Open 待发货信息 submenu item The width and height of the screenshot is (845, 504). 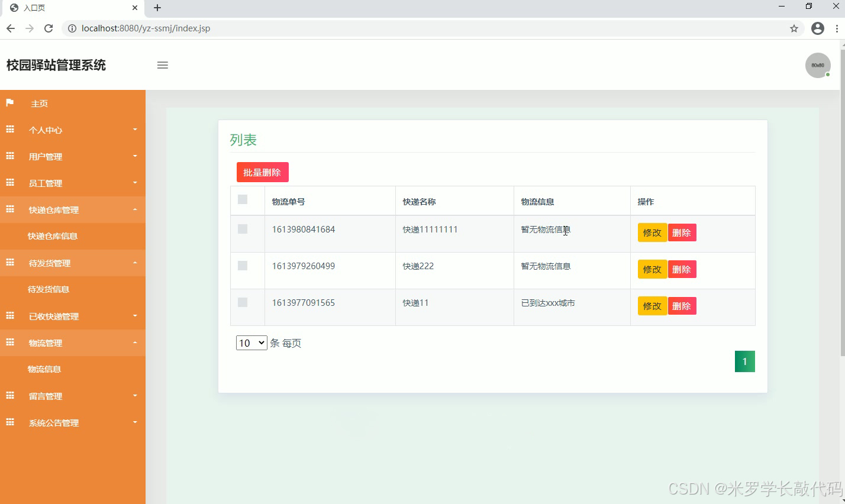point(49,289)
